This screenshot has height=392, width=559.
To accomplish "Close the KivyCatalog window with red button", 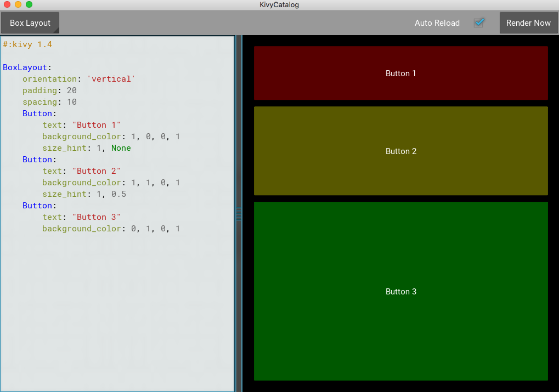I will point(7,4).
